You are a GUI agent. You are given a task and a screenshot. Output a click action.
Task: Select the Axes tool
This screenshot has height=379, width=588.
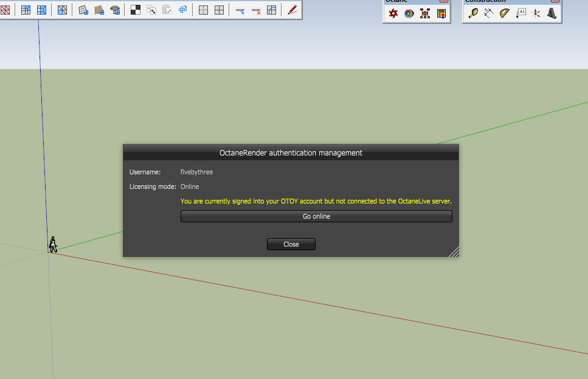536,13
